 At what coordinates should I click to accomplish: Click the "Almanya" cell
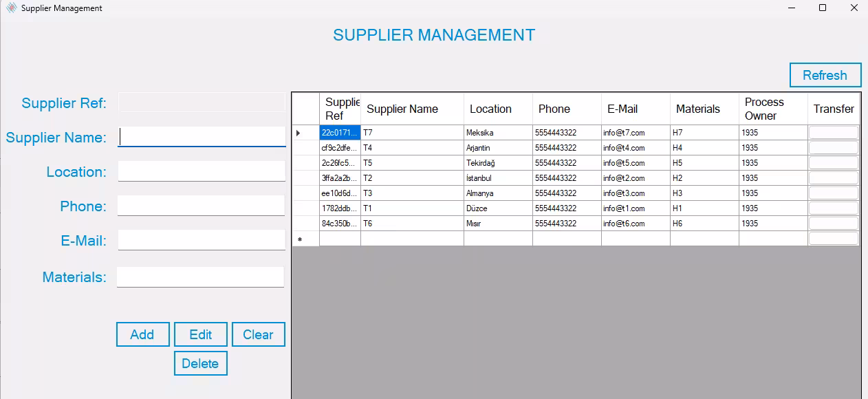[x=498, y=193]
